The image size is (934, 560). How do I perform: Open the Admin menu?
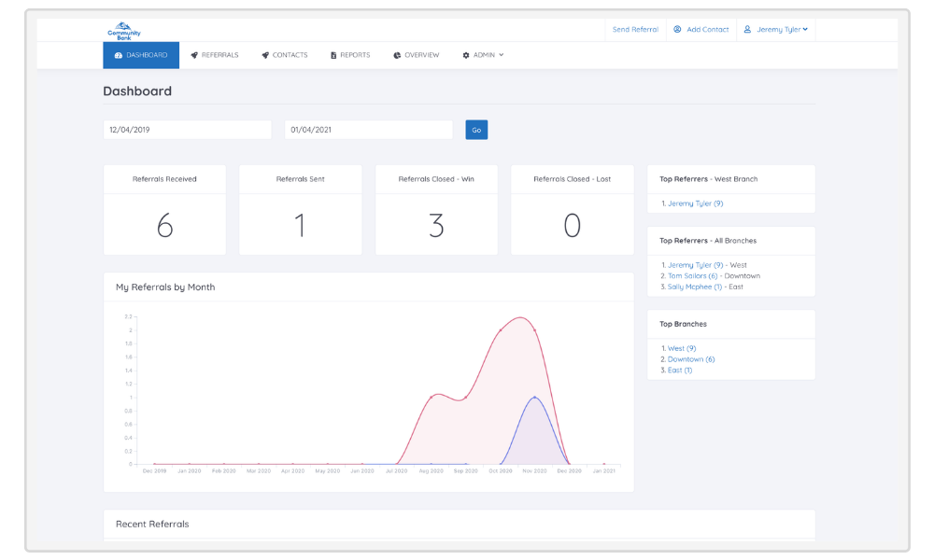point(483,55)
